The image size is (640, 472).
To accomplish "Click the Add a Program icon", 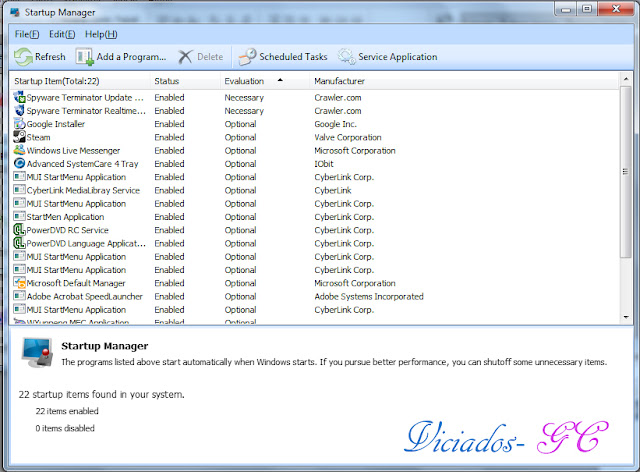I will [x=84, y=57].
